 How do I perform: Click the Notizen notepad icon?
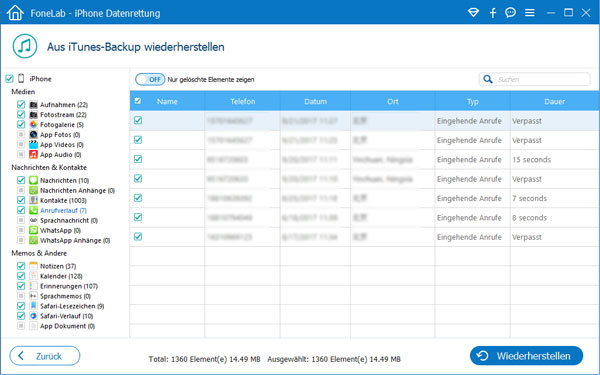pyautogui.click(x=34, y=266)
